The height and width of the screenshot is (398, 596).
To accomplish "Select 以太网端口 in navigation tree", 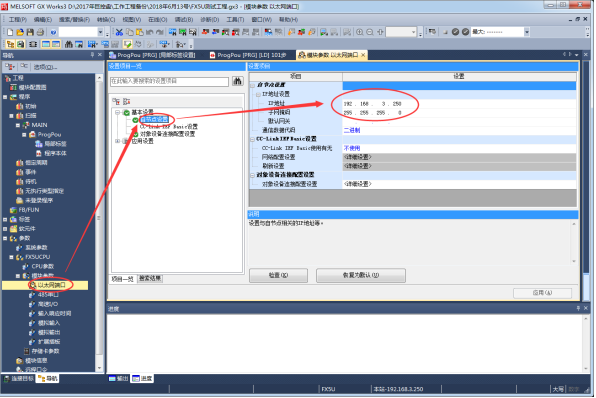I will (x=52, y=285).
